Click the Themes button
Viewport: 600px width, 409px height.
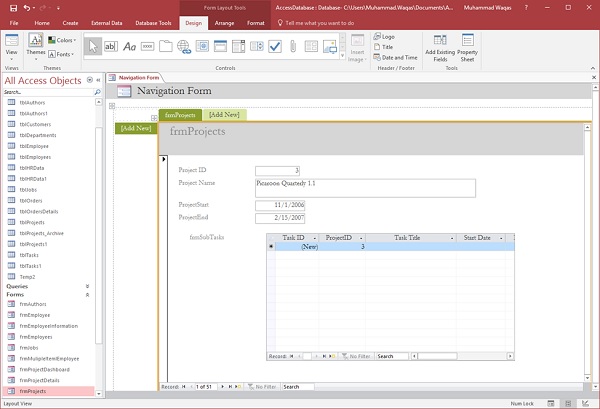click(34, 46)
